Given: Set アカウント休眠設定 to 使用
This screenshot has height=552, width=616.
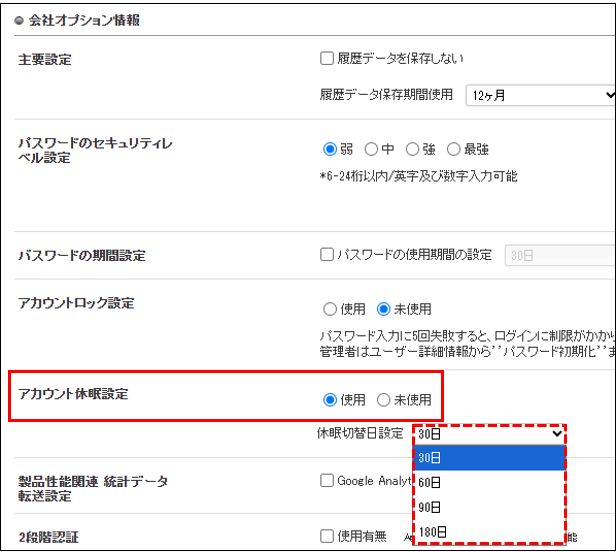Looking at the screenshot, I should click(x=330, y=400).
